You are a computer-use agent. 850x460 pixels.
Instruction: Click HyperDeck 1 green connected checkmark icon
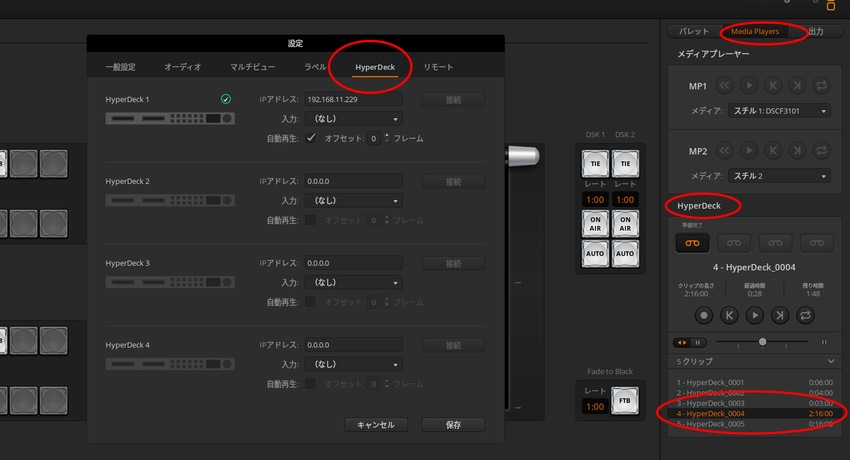coord(226,99)
